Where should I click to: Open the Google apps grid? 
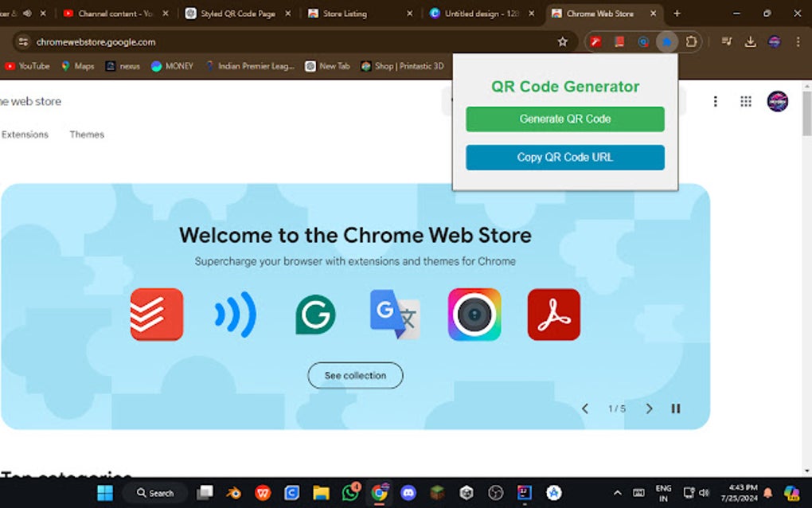pos(746,101)
